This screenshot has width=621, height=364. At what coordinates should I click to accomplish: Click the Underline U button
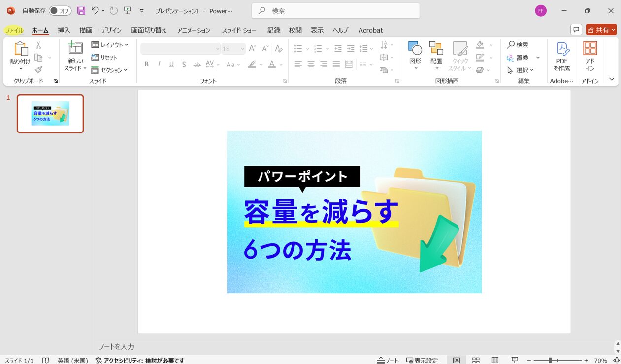point(171,64)
